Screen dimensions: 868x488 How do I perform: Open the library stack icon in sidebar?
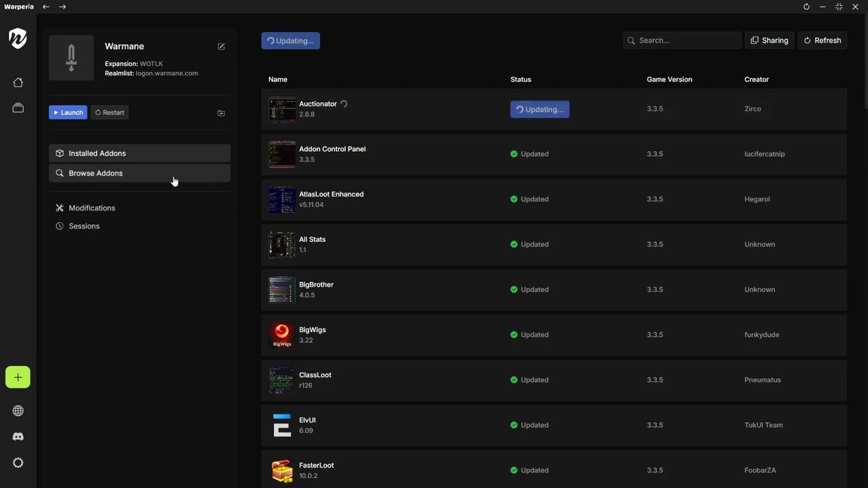(x=18, y=108)
